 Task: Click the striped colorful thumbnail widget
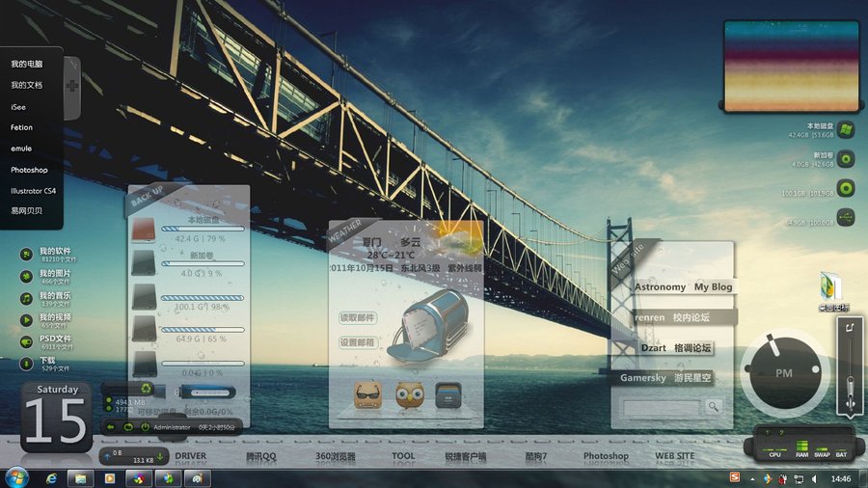point(791,66)
